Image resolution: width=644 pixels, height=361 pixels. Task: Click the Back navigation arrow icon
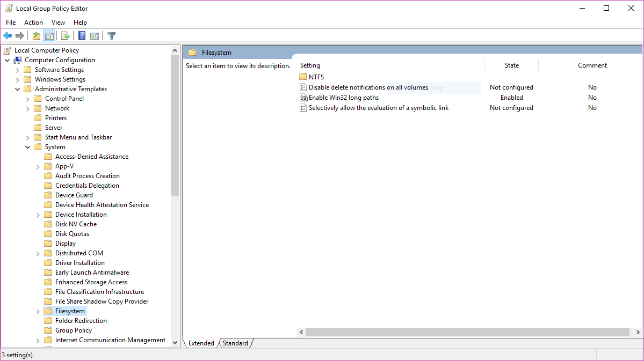tap(8, 35)
